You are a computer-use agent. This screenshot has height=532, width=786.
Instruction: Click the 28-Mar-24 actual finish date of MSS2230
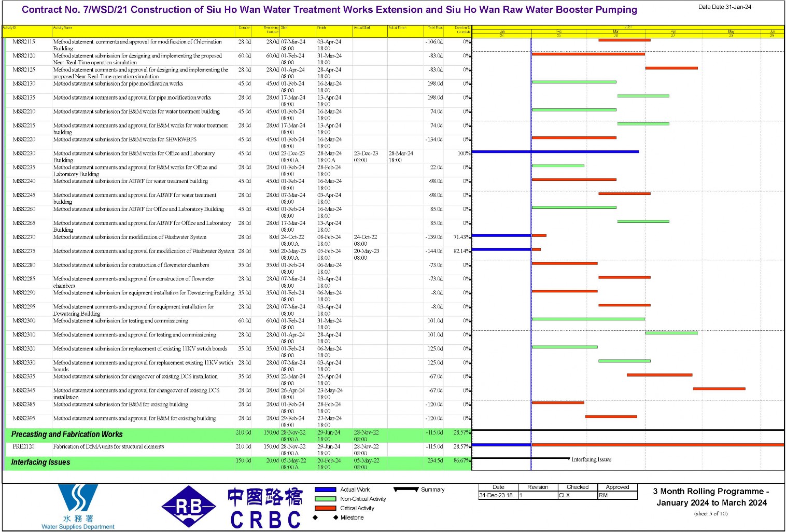coord(401,153)
